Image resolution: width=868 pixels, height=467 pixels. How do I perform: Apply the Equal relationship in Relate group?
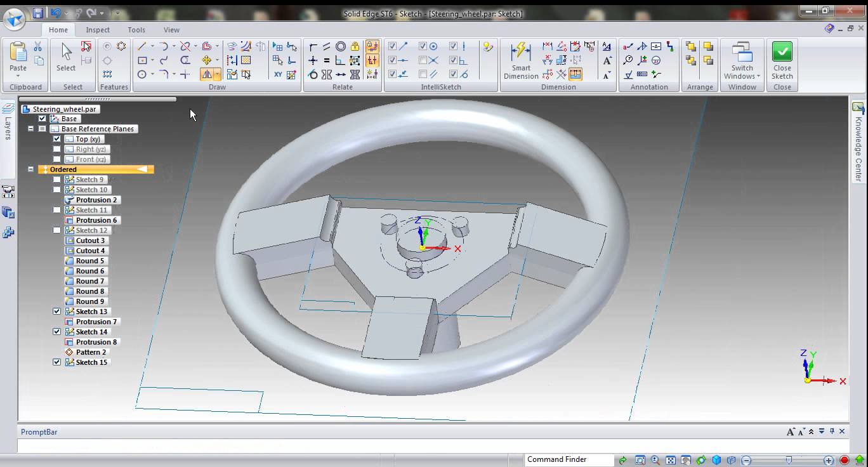(x=326, y=60)
